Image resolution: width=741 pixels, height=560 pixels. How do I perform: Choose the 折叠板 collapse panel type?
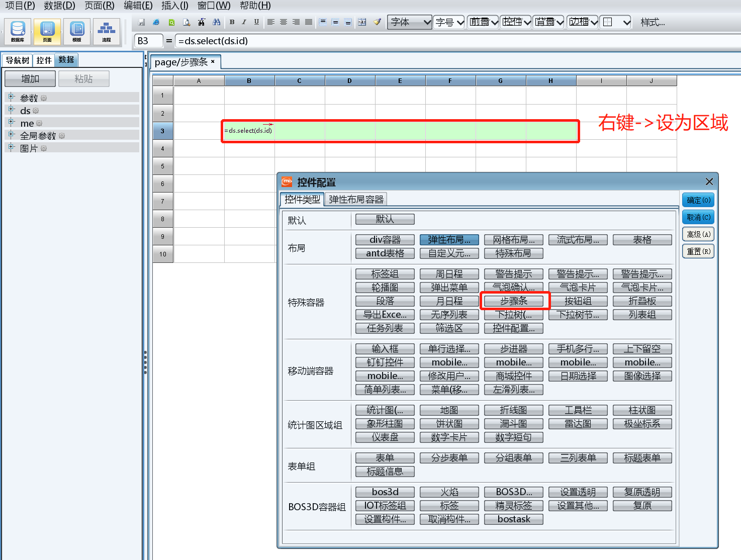point(642,301)
